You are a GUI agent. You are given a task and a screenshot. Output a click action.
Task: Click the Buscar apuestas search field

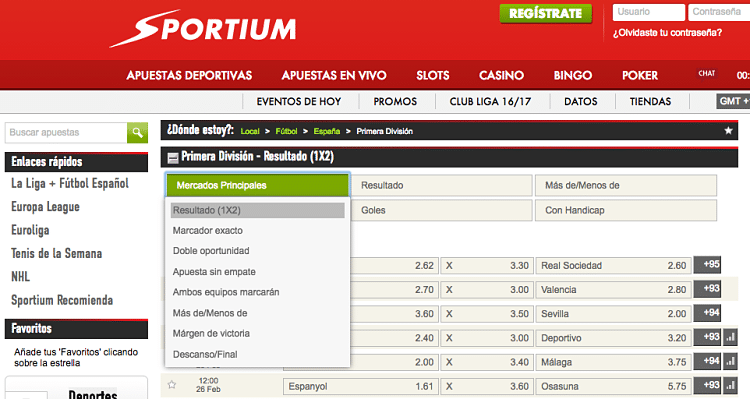click(66, 133)
